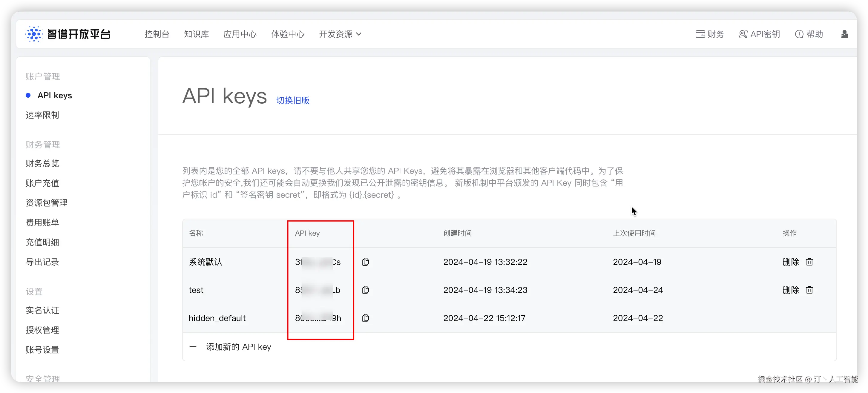Click trash icon in 系统默认 row
The image size is (868, 393).
[x=809, y=262]
